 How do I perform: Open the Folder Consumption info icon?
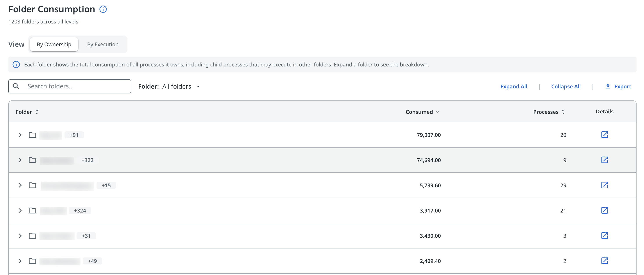pyautogui.click(x=103, y=9)
